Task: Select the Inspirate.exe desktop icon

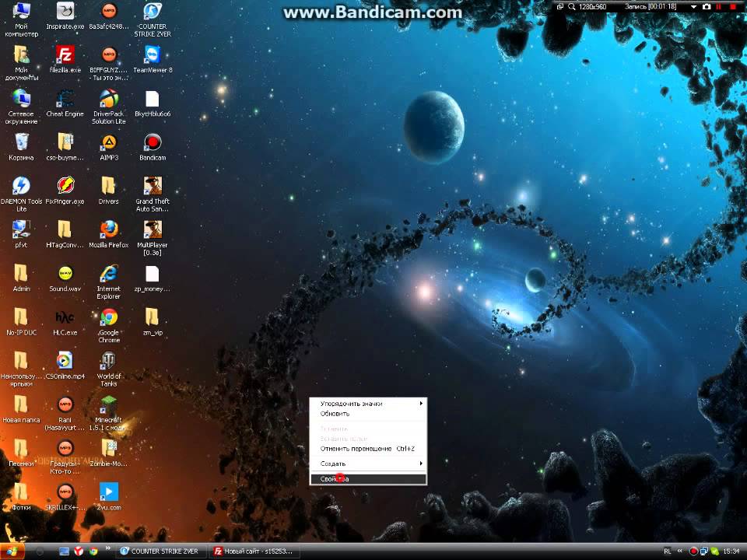Action: [65, 16]
